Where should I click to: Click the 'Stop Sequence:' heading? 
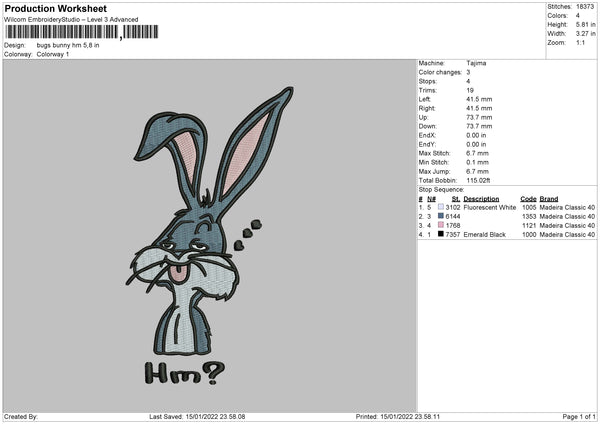(x=441, y=190)
